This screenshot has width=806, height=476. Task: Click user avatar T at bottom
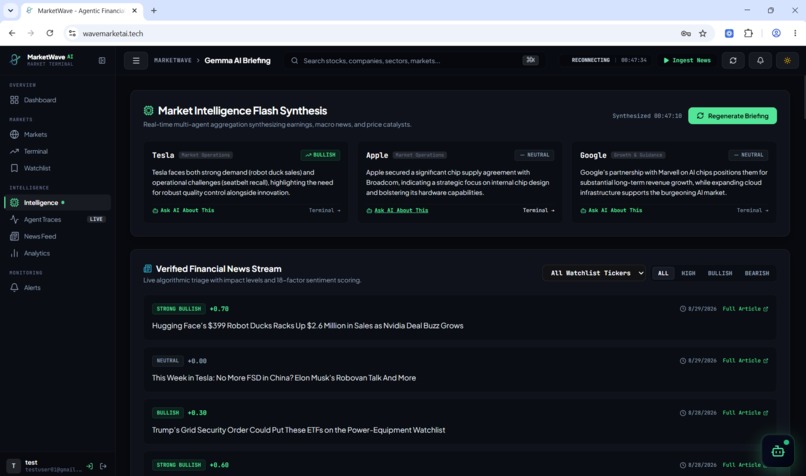(13, 466)
